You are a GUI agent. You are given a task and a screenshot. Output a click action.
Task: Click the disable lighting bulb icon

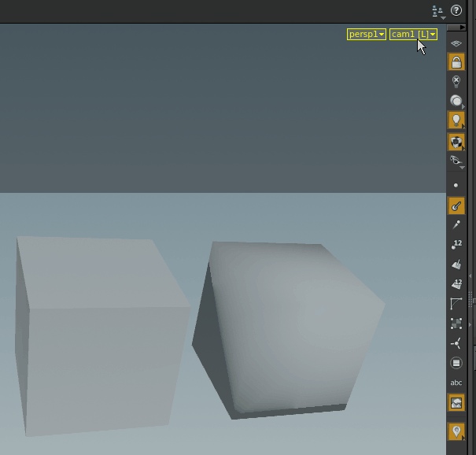[456, 81]
